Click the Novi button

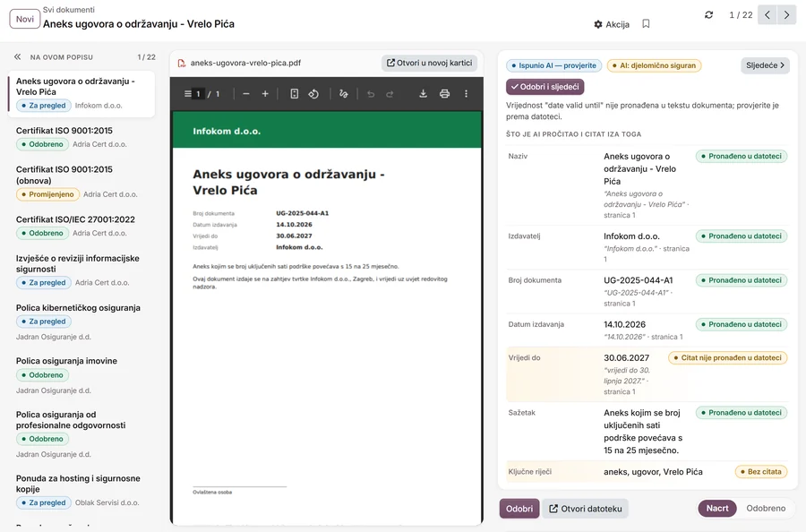(25, 19)
